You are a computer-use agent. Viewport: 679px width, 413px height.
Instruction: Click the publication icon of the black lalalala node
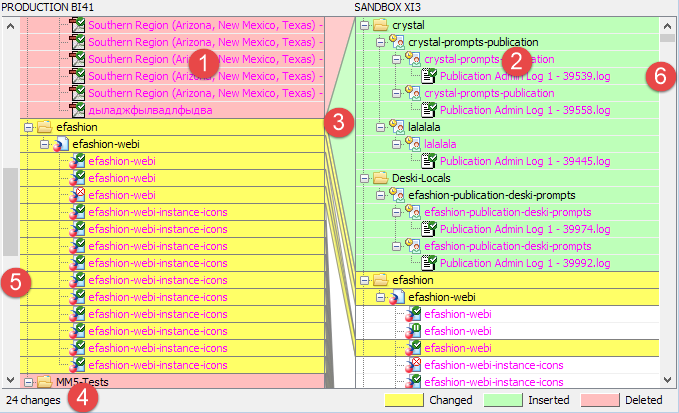(x=397, y=126)
